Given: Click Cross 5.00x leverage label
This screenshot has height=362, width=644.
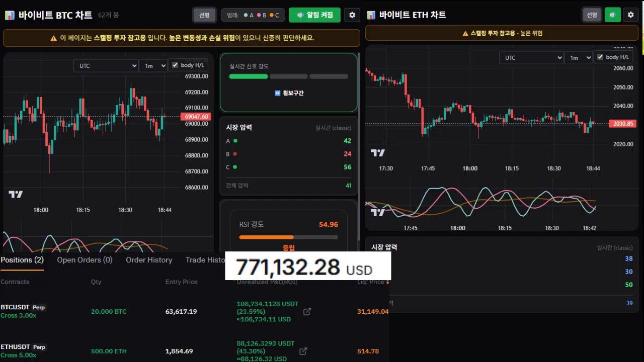Looking at the screenshot, I should [x=18, y=355].
